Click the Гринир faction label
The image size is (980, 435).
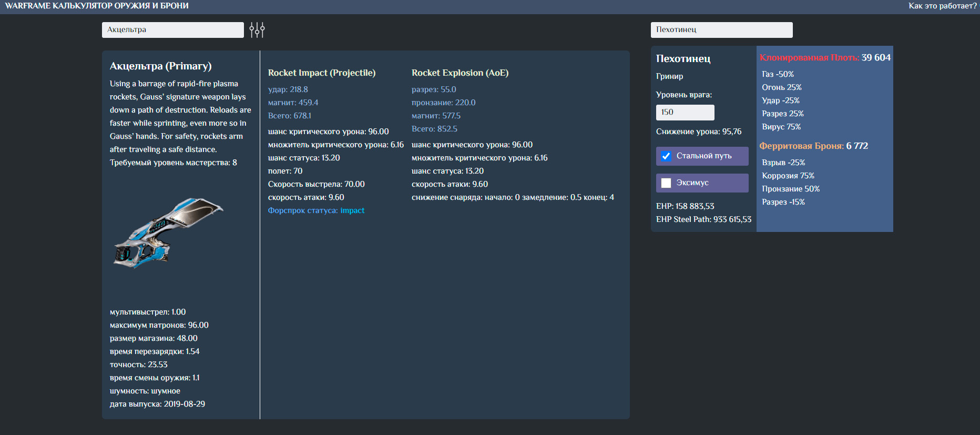(x=669, y=76)
